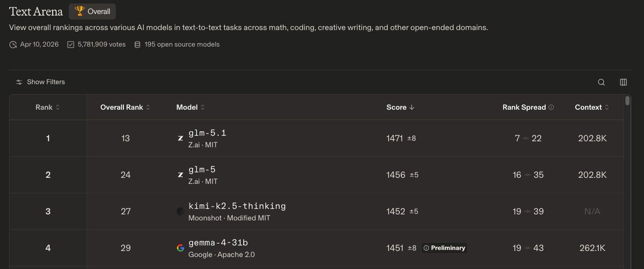Open the column layout icon
The image size is (644, 269).
(623, 82)
